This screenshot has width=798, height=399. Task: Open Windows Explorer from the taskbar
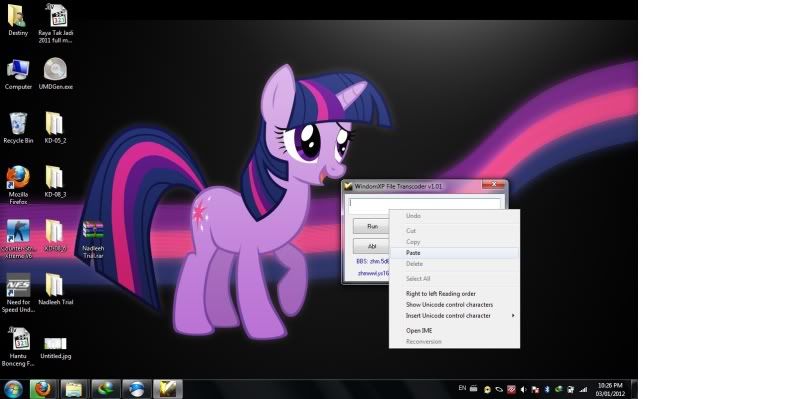pos(74,389)
